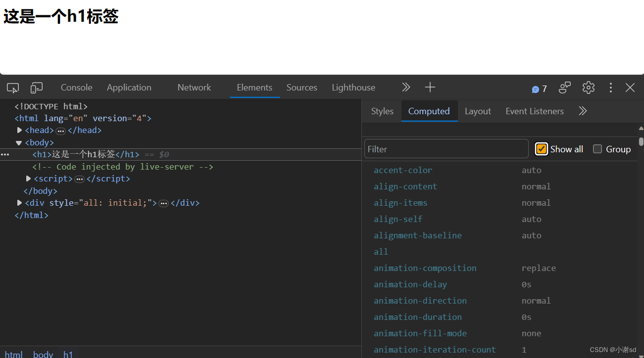644x358 pixels.
Task: Click the animation-iteration-count property
Action: [435, 350]
